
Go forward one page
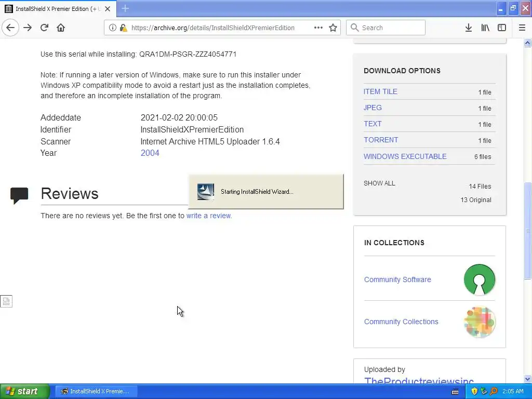(28, 28)
